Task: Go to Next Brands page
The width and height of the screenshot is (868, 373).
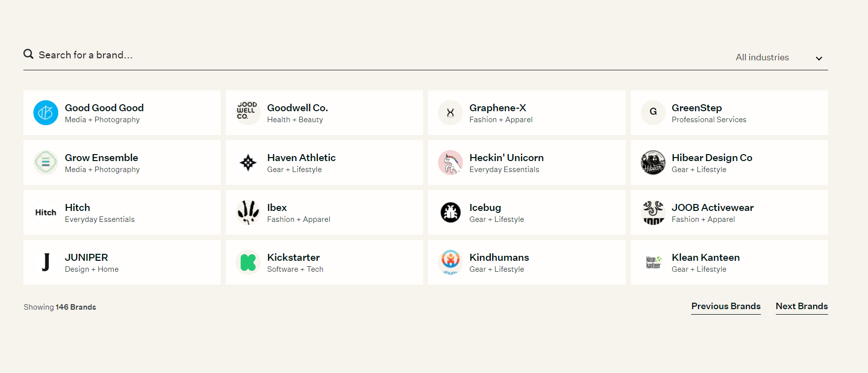Action: [802, 306]
